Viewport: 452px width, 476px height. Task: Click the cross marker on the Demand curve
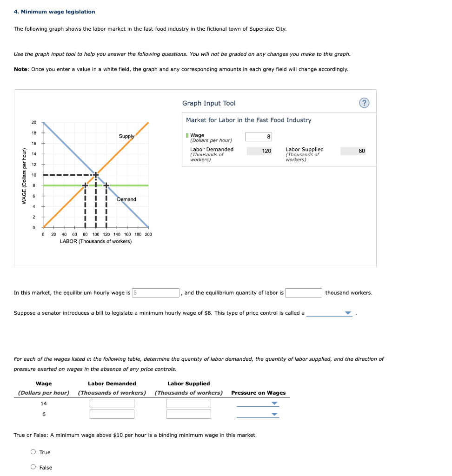(x=106, y=185)
